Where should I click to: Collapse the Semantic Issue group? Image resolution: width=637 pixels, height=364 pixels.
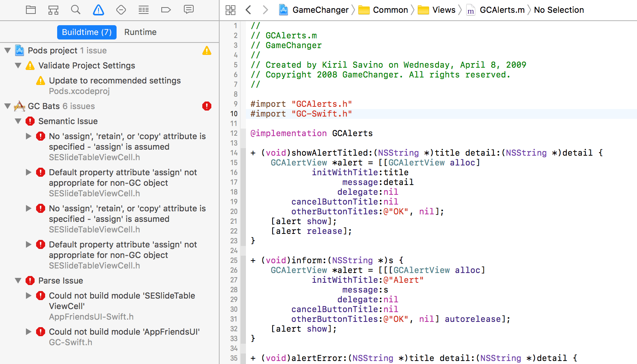point(18,121)
